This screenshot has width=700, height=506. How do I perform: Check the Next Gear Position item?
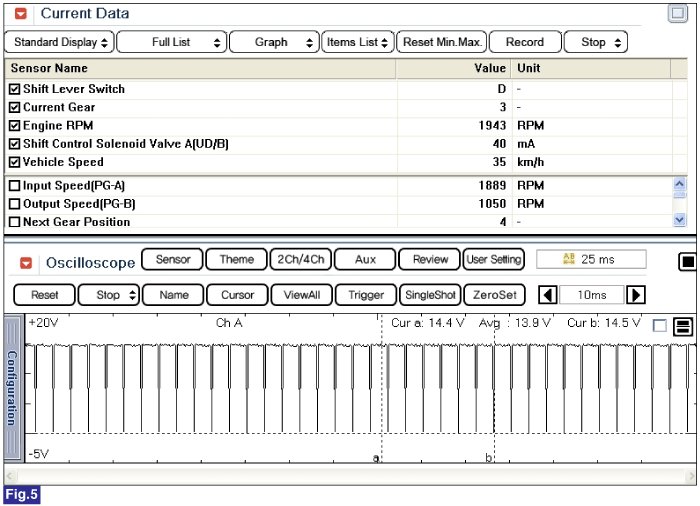[x=14, y=222]
